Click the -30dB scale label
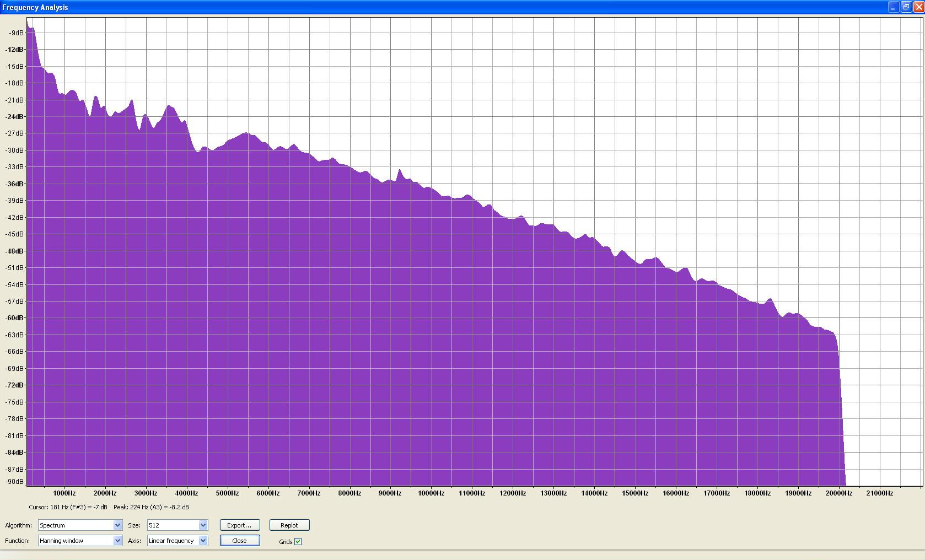The image size is (925, 560). [15, 150]
